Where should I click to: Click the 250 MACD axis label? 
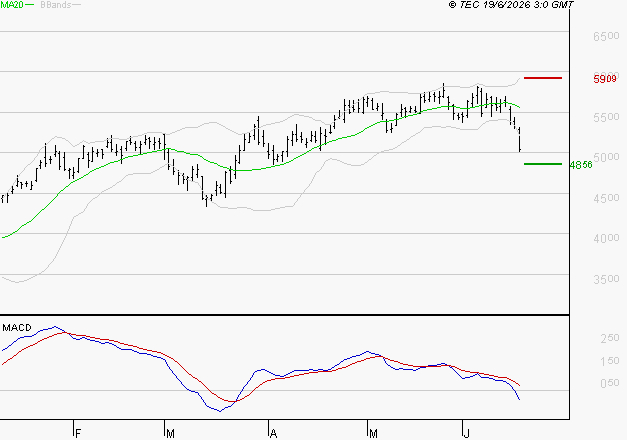coord(610,338)
